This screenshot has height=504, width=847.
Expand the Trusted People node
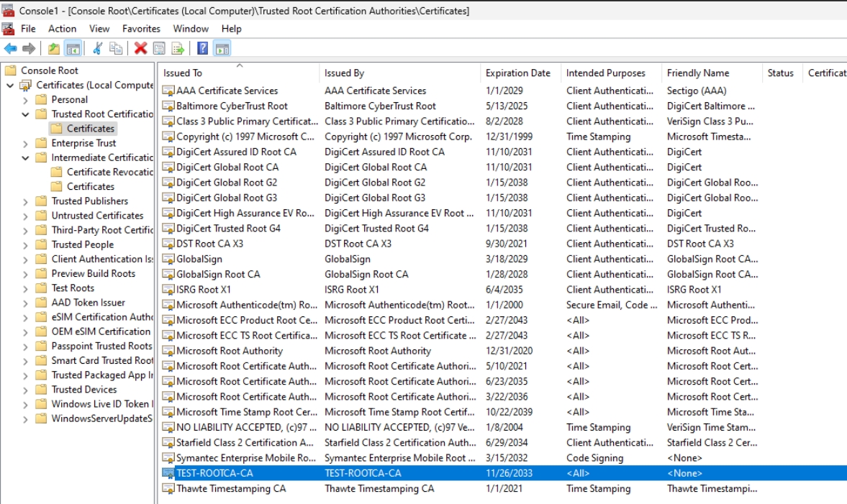[25, 245]
